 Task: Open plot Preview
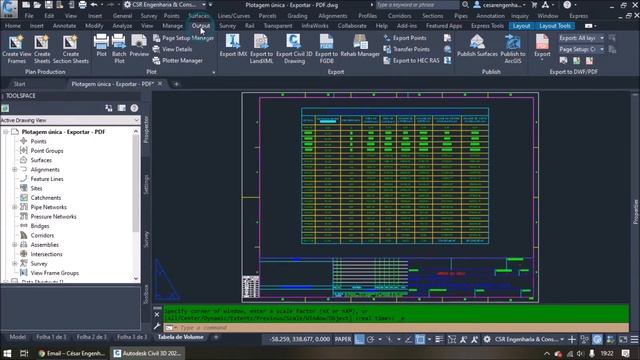(x=139, y=46)
